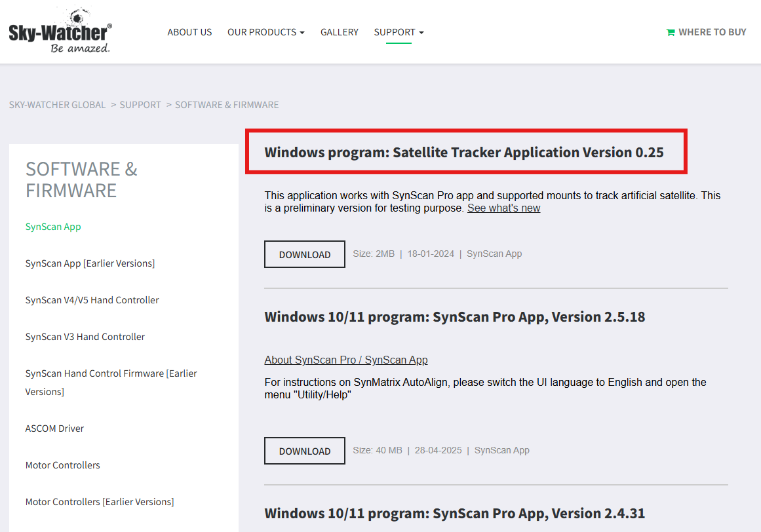Click the Sky-Watcher logo
This screenshot has width=761, height=532.
(x=61, y=30)
